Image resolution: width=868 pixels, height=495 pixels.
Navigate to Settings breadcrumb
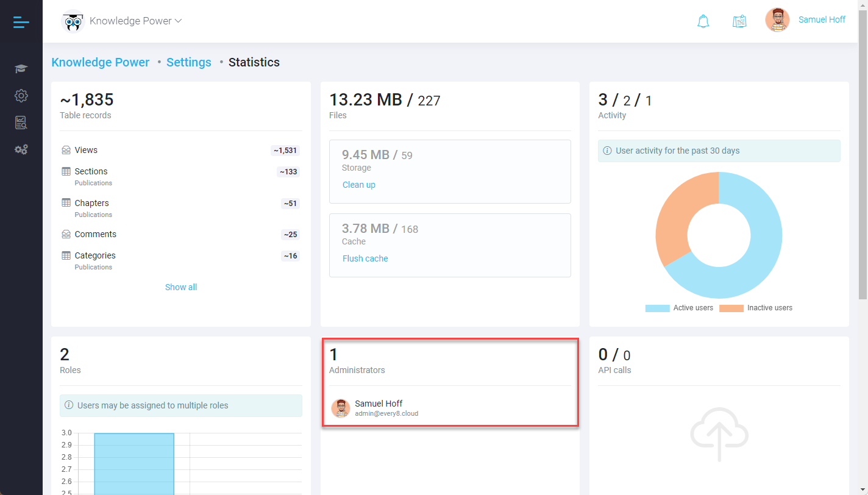(189, 62)
